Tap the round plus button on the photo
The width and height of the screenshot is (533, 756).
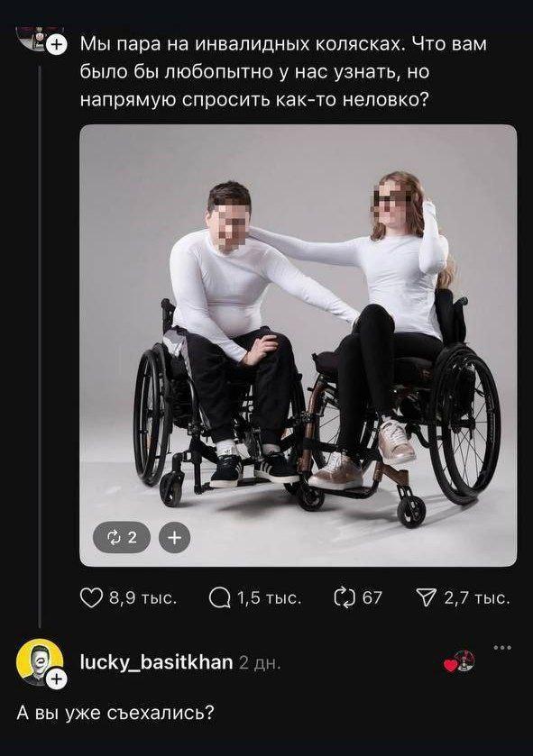point(174,537)
